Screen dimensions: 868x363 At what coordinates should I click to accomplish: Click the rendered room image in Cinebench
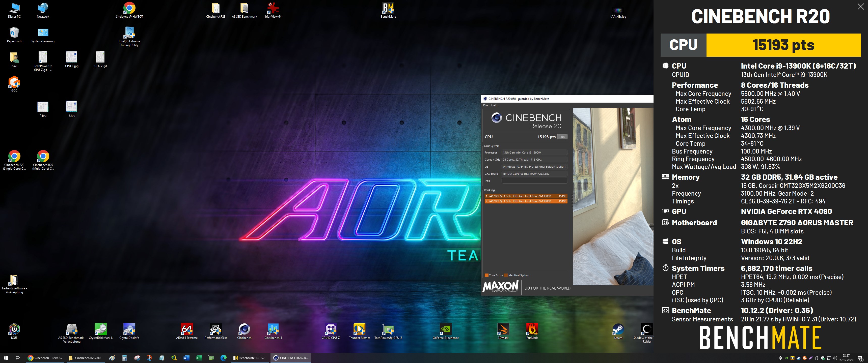coord(613,196)
